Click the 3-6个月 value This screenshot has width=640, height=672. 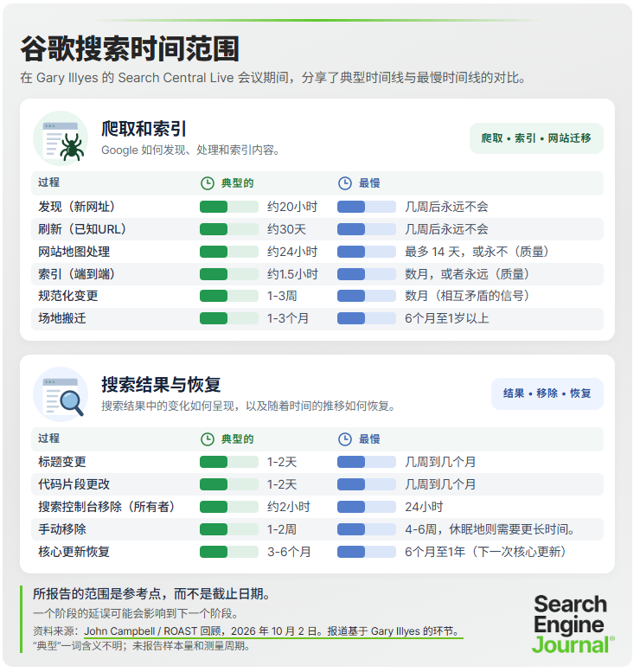tap(289, 552)
